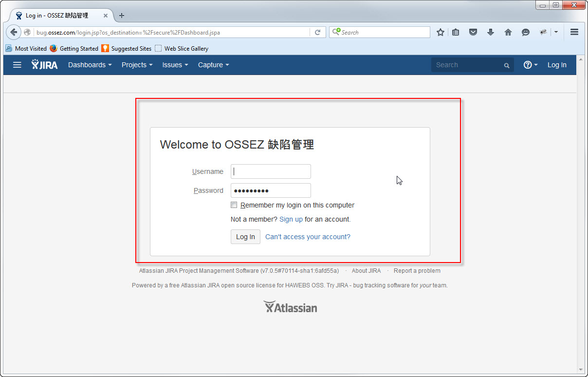
Task: Open the Firefox Pocket icon
Action: tap(473, 32)
